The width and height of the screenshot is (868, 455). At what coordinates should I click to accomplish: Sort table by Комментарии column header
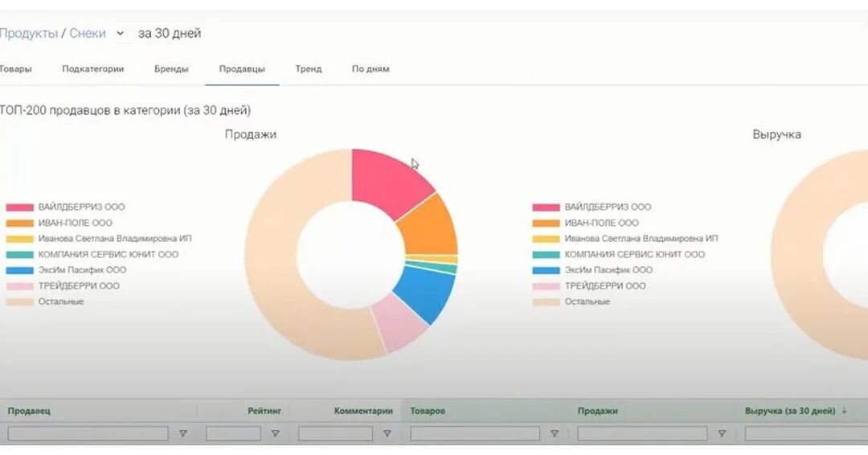(x=363, y=412)
